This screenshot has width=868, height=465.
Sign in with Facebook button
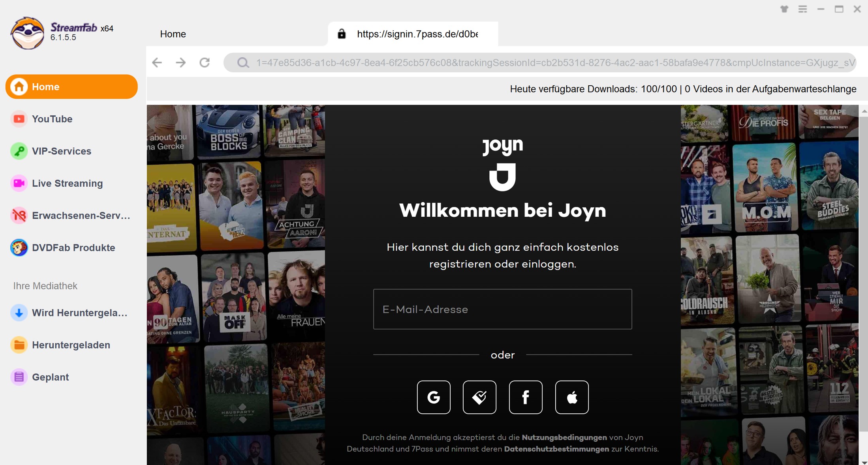525,397
